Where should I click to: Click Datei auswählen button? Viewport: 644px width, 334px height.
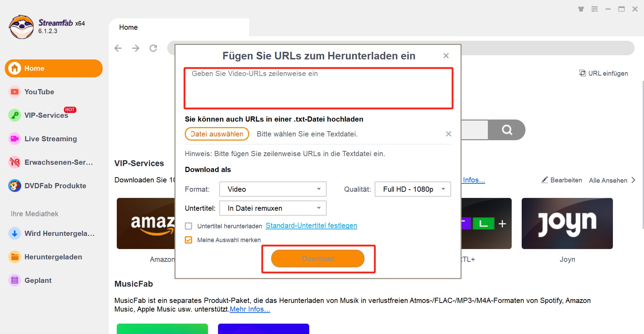coord(217,134)
